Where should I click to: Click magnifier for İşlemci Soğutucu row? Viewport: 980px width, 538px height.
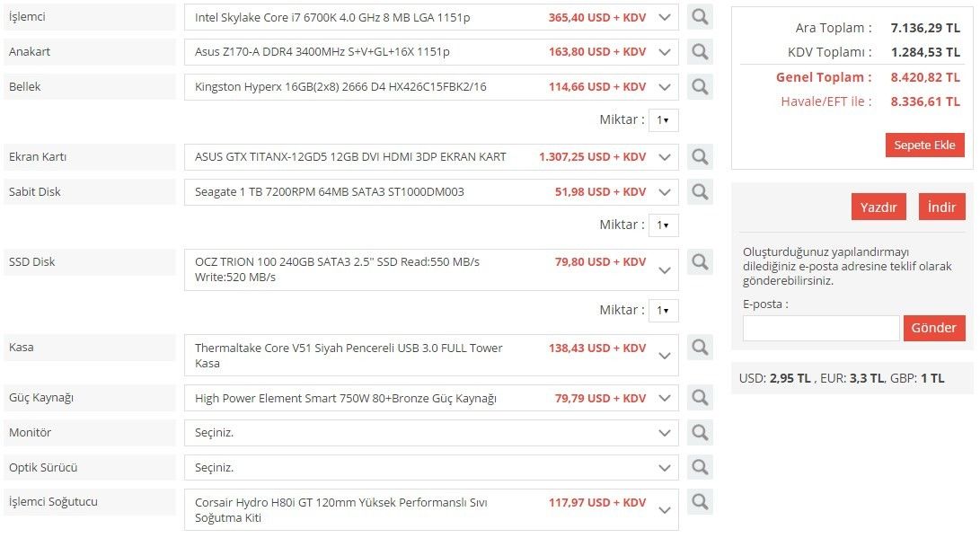700,503
